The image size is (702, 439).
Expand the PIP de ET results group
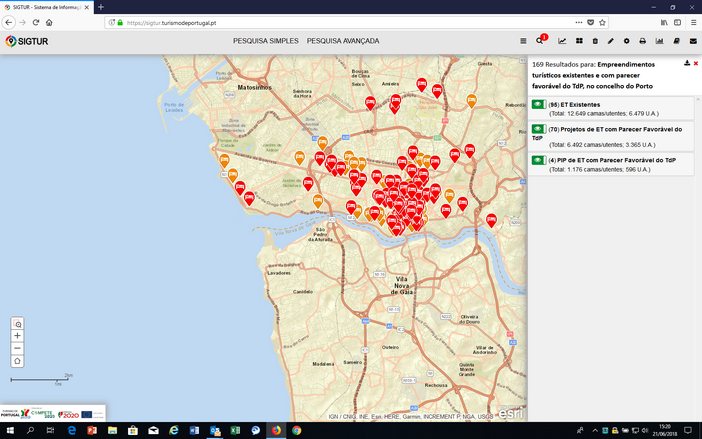coord(612,160)
